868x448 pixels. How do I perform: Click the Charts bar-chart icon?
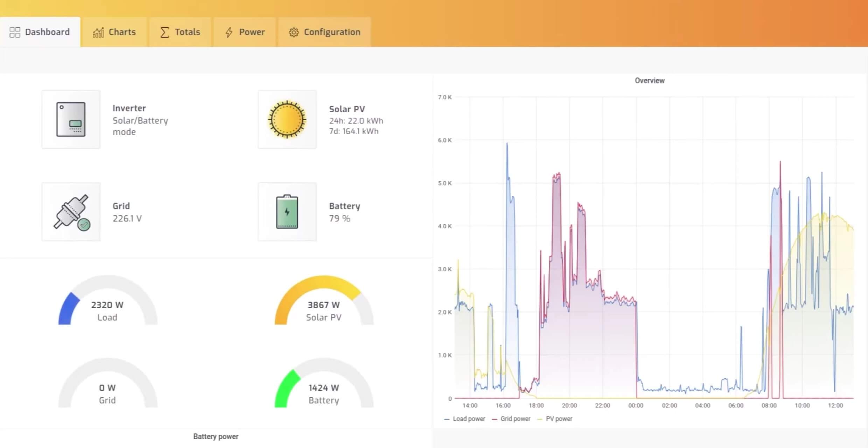[98, 32]
